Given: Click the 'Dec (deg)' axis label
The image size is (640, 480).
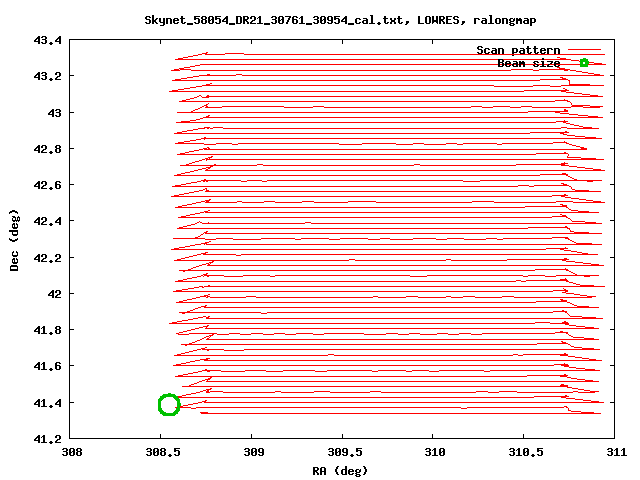Looking at the screenshot, I should pyautogui.click(x=14, y=240).
